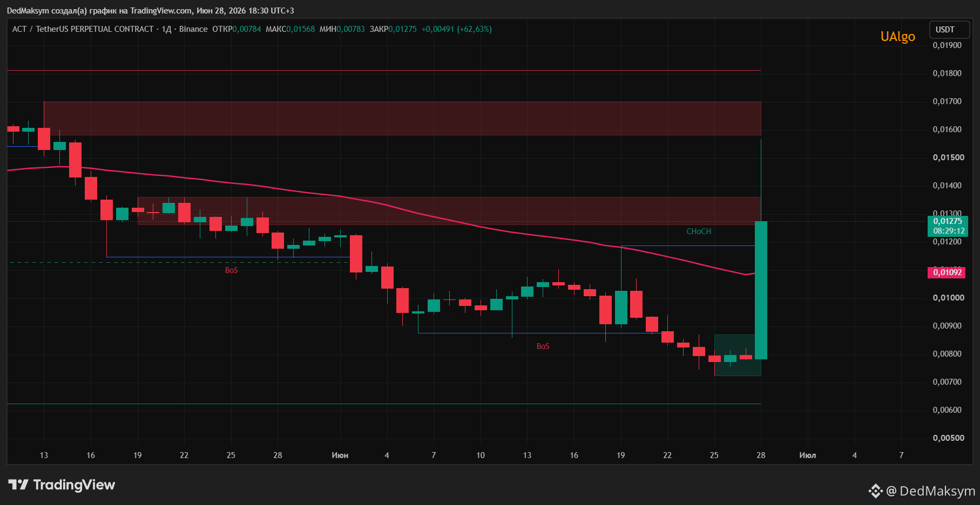Screen dimensions: 980x505
Task: Click the BoS label under the blue line
Action: point(231,270)
